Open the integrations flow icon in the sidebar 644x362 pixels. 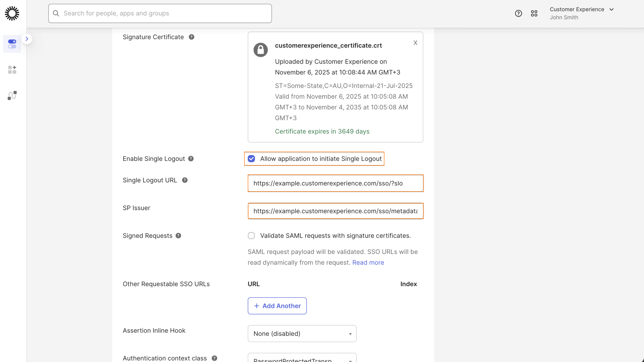[12, 95]
